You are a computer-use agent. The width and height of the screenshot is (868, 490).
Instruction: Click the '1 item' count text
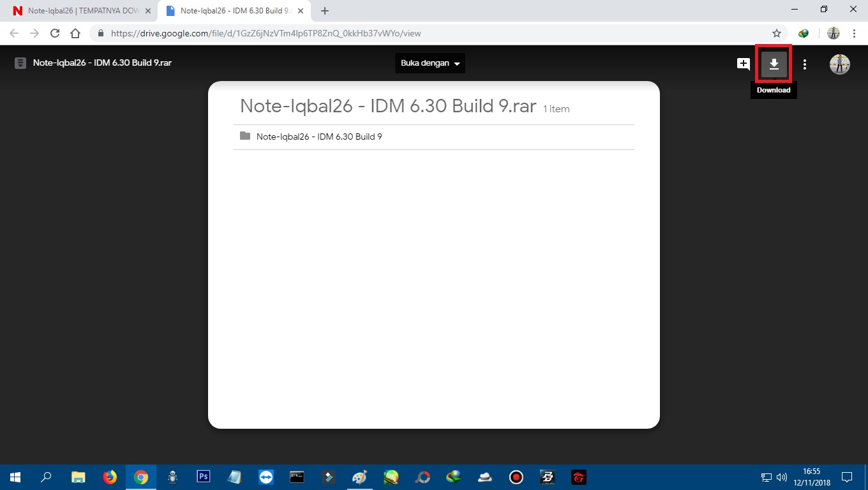556,109
